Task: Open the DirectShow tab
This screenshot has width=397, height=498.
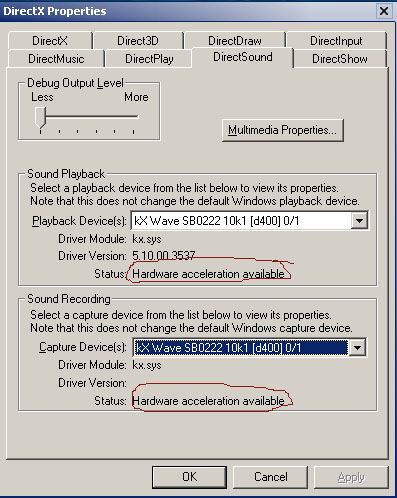Action: click(x=340, y=59)
